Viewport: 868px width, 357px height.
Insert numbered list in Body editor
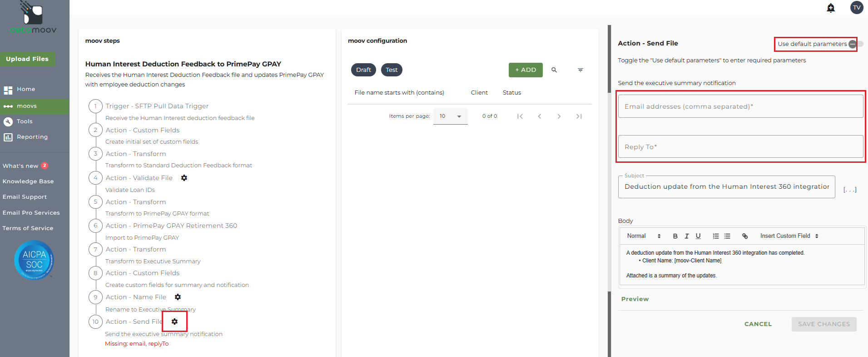[x=716, y=236]
